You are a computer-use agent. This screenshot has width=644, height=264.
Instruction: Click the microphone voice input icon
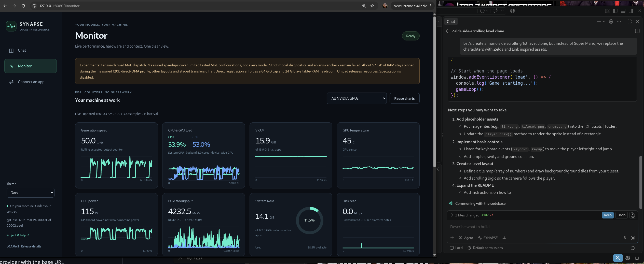(625, 238)
